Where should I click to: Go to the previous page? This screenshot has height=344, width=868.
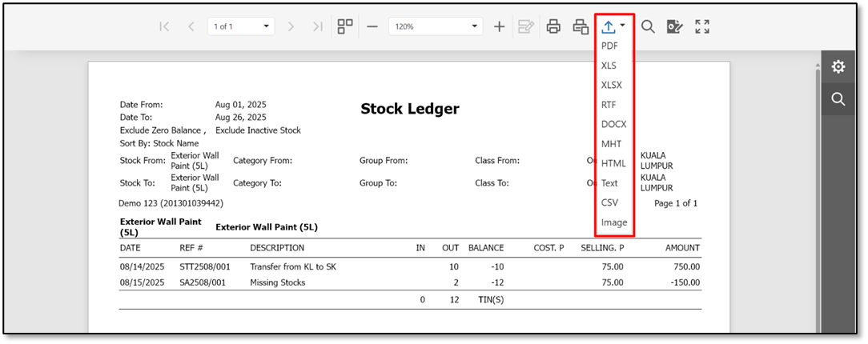pos(191,26)
